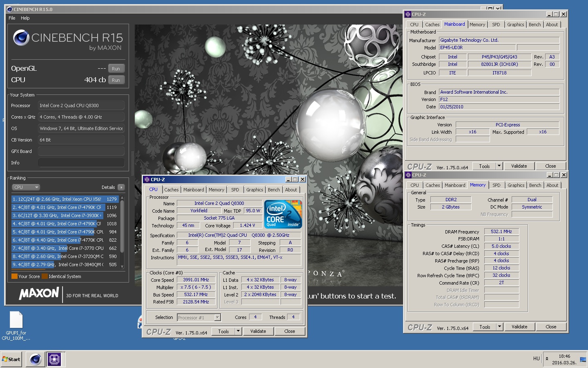The image size is (588, 368).
Task: Click the HU language indicator
Action: pyautogui.click(x=537, y=359)
